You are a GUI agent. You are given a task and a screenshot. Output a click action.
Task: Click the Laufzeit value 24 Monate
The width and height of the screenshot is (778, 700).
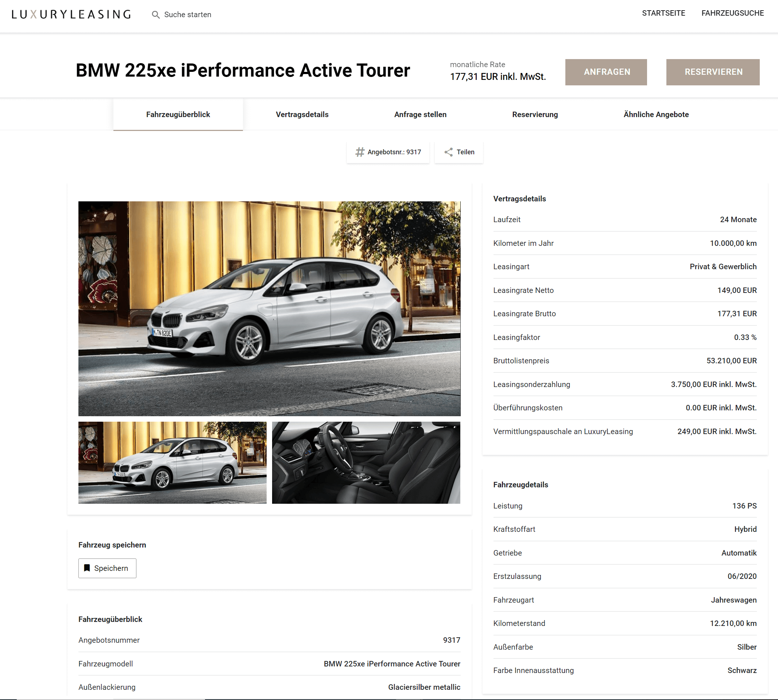[x=738, y=220]
